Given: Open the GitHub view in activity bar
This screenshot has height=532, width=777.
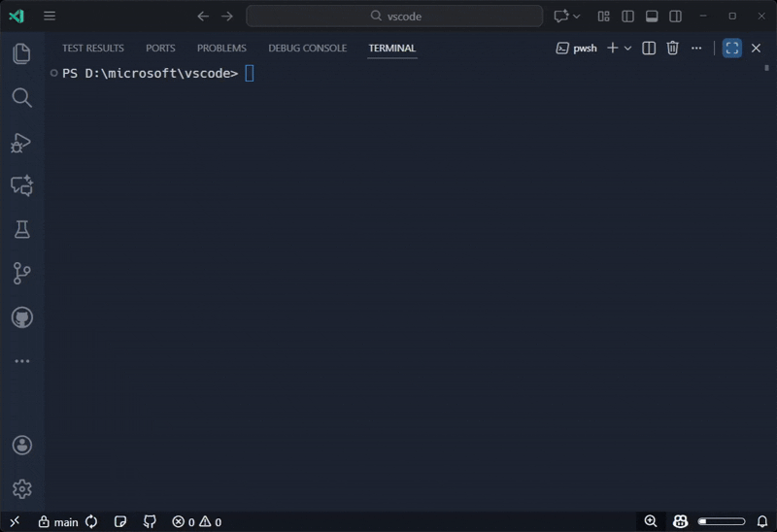Looking at the screenshot, I should [x=22, y=317].
